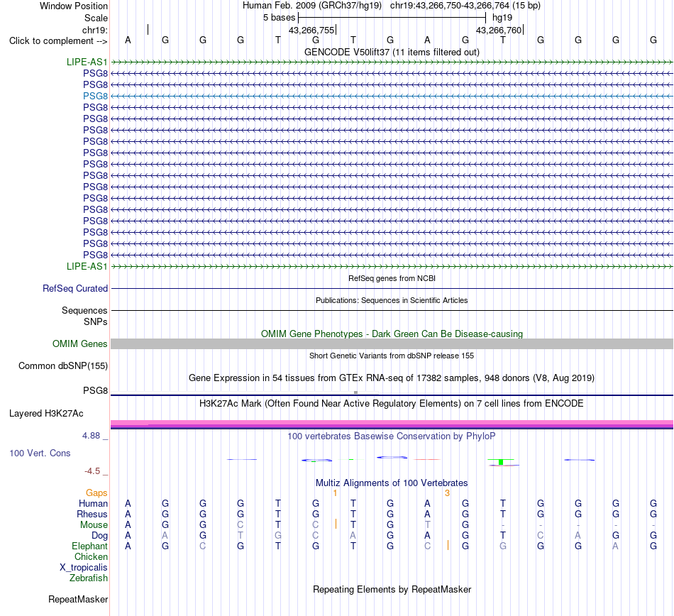Select the Rhesus alignment row label
674x616 pixels.
[92, 514]
